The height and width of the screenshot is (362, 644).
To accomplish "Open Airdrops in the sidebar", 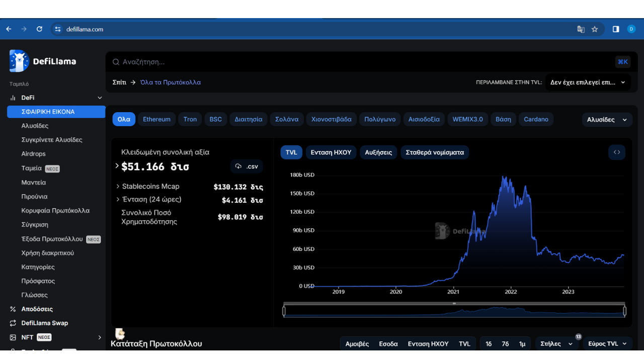I will tap(34, 154).
